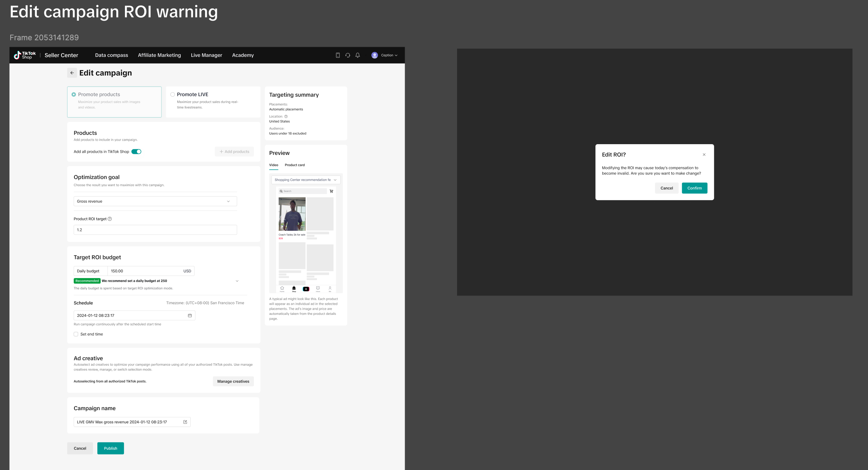Click the Location info icon in Targeting summary
Screen dimensions: 868x470
[286, 116]
